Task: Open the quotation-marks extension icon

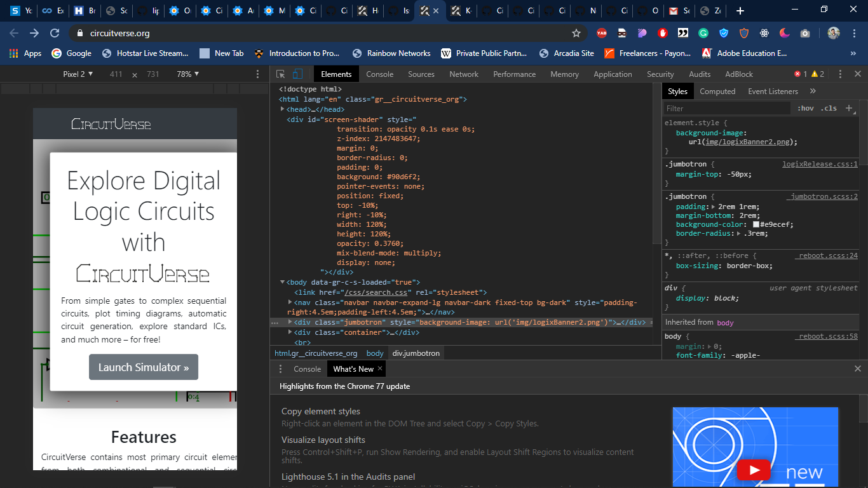Action: click(683, 33)
